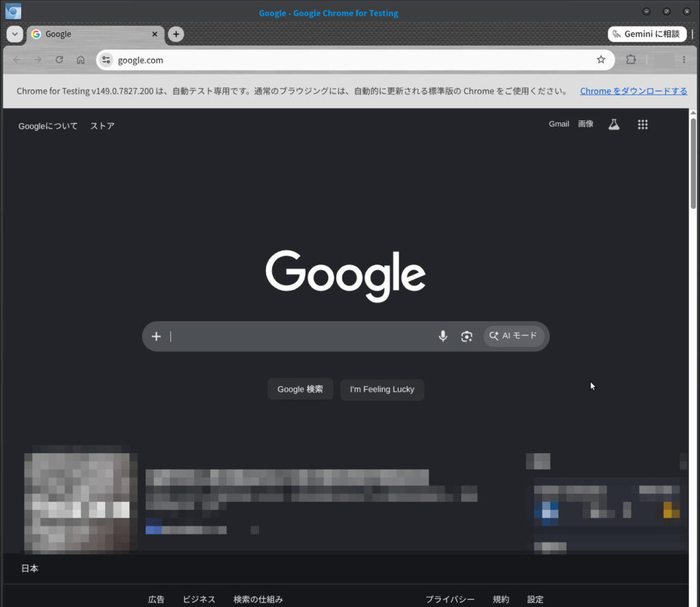700x607 pixels.
Task: Click the page's vertical scrollbar thumb
Action: 693,163
